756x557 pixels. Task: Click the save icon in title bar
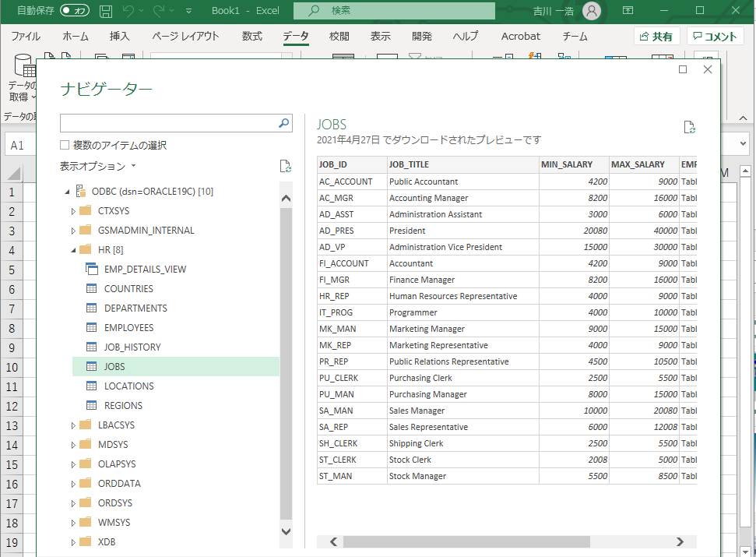[106, 11]
